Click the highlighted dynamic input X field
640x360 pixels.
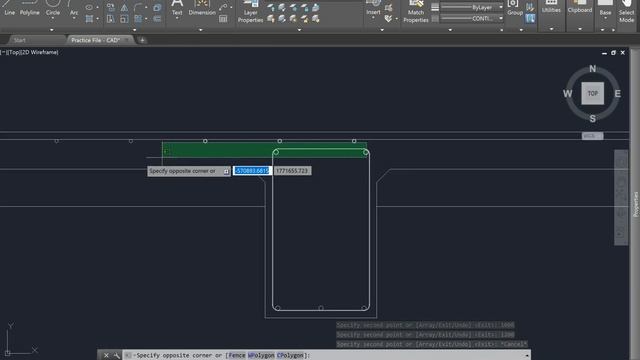252,171
